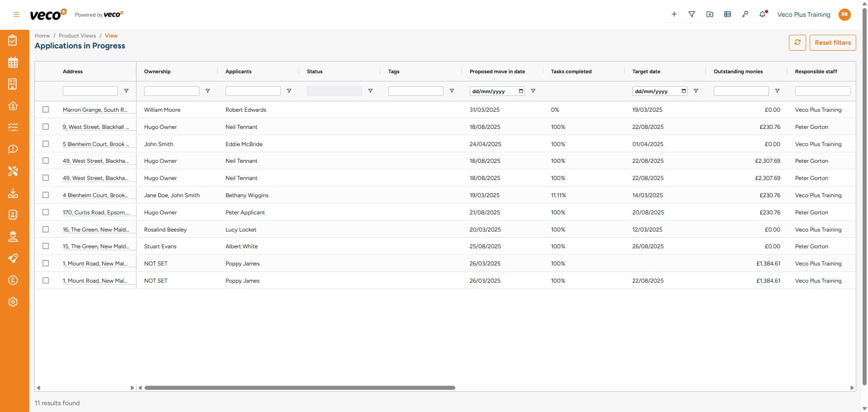Open the calendar section in the sidebar
The height and width of the screenshot is (412, 868).
point(13,62)
